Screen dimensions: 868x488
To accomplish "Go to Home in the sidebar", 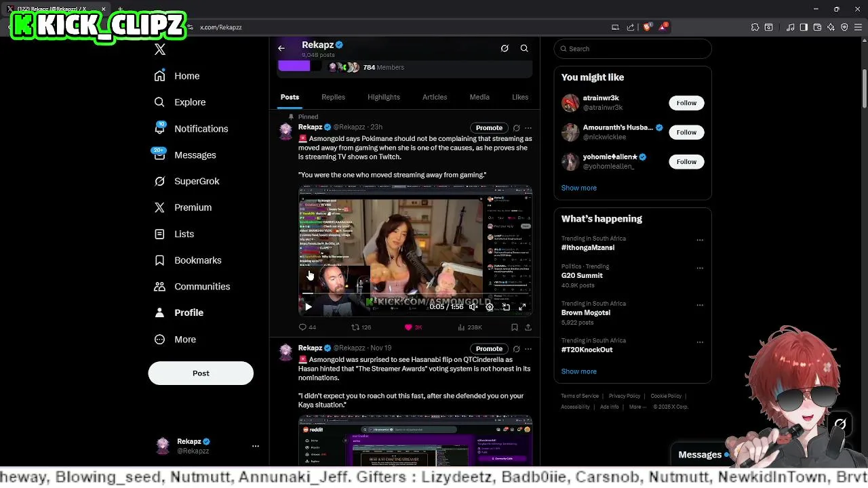I will [x=177, y=76].
